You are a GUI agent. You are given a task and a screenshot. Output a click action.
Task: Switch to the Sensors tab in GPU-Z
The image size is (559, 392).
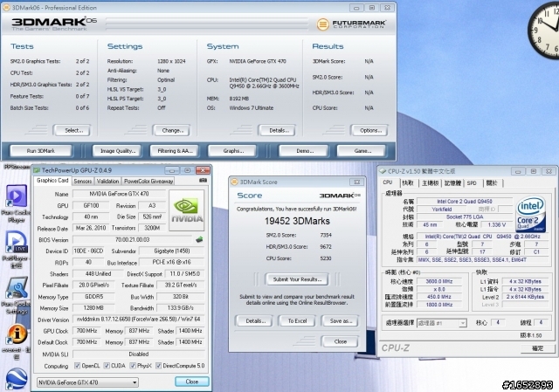[83, 181]
